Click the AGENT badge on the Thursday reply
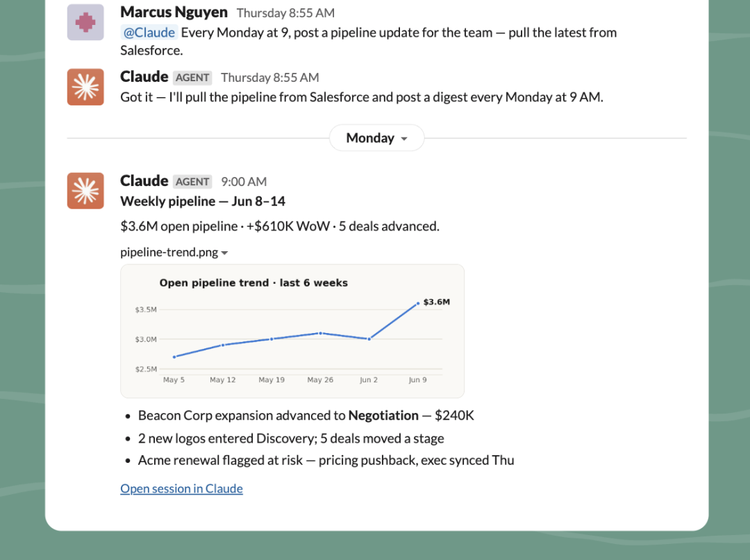 coord(192,78)
